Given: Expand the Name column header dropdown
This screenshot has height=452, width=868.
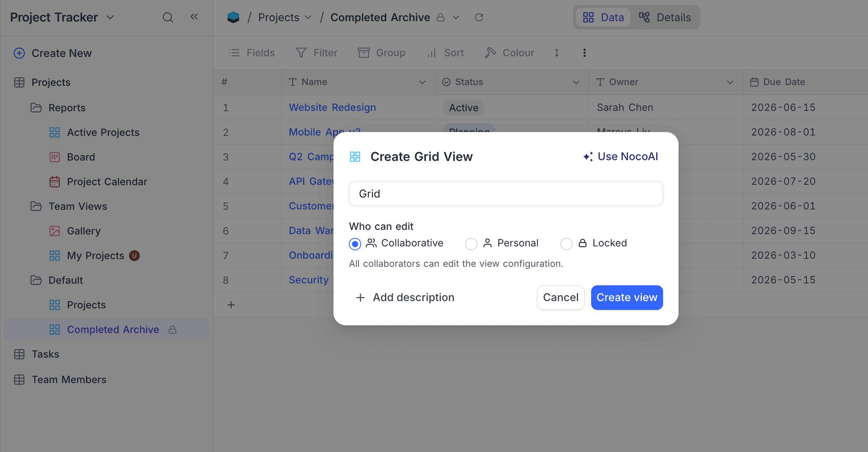Looking at the screenshot, I should click(422, 82).
